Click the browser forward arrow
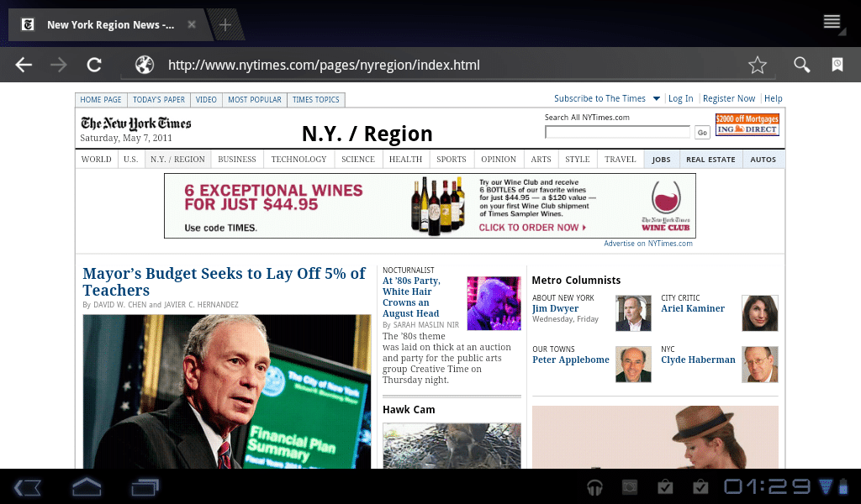 tap(58, 65)
